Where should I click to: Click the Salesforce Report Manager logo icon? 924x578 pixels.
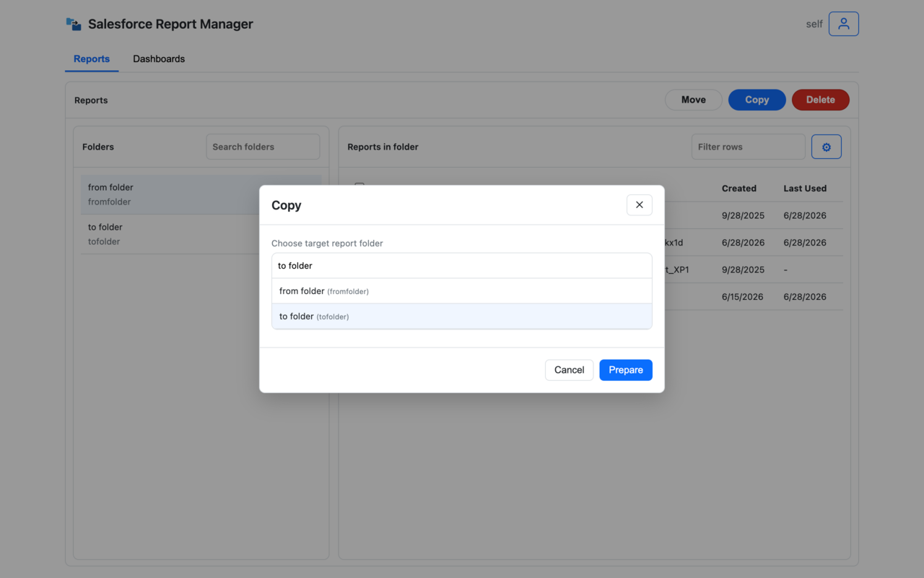point(74,24)
